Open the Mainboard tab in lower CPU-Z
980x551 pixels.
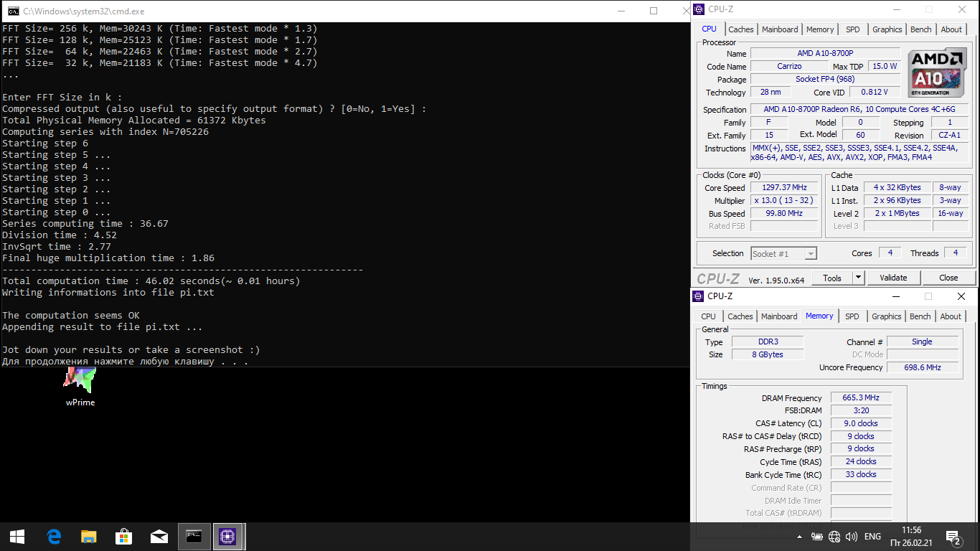779,316
